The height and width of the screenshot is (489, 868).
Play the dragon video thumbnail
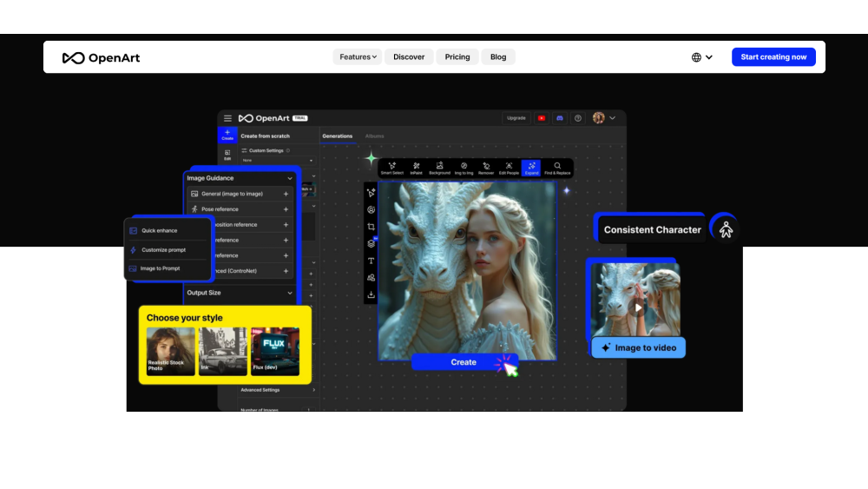click(x=637, y=307)
